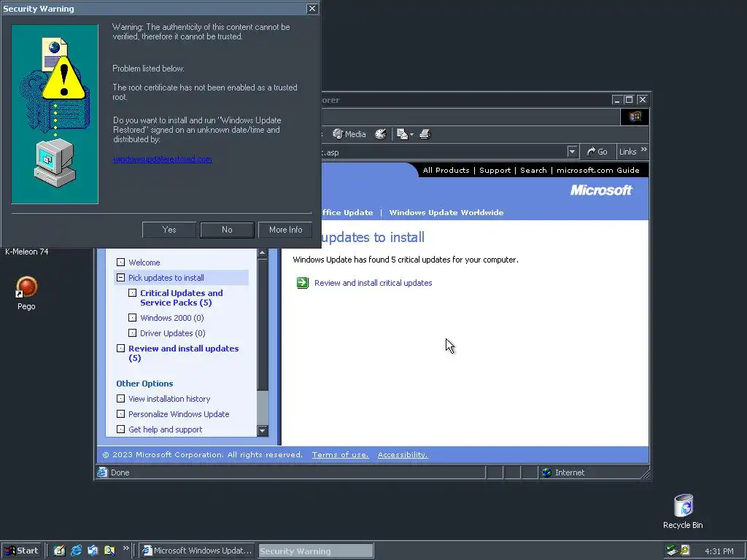Click the Internet zone status indicator

563,472
